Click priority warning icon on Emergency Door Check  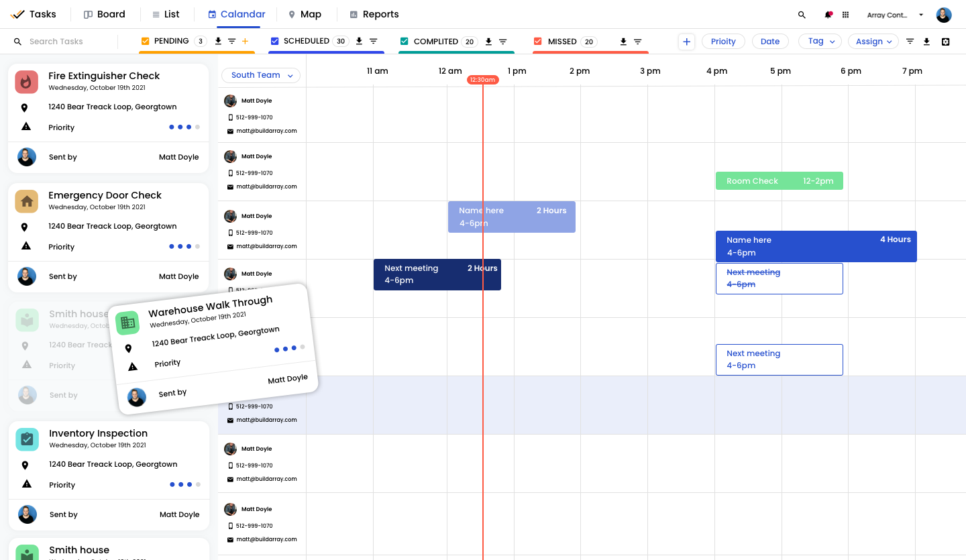26,246
